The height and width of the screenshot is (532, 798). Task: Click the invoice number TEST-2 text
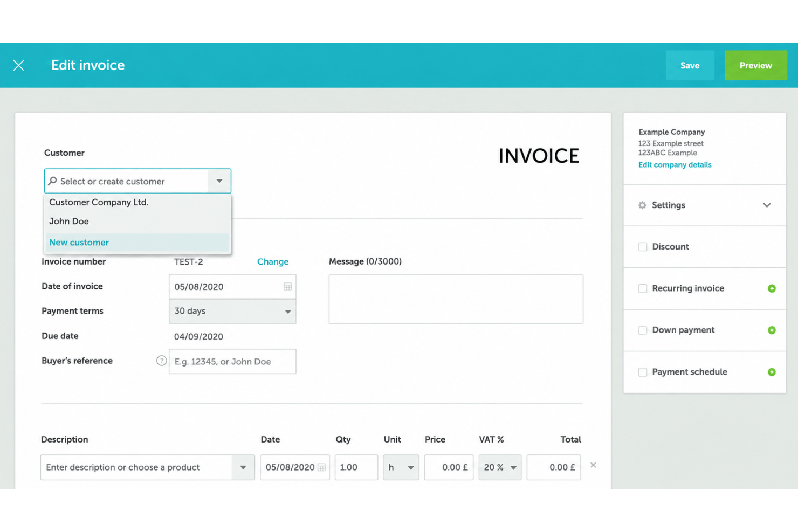189,262
